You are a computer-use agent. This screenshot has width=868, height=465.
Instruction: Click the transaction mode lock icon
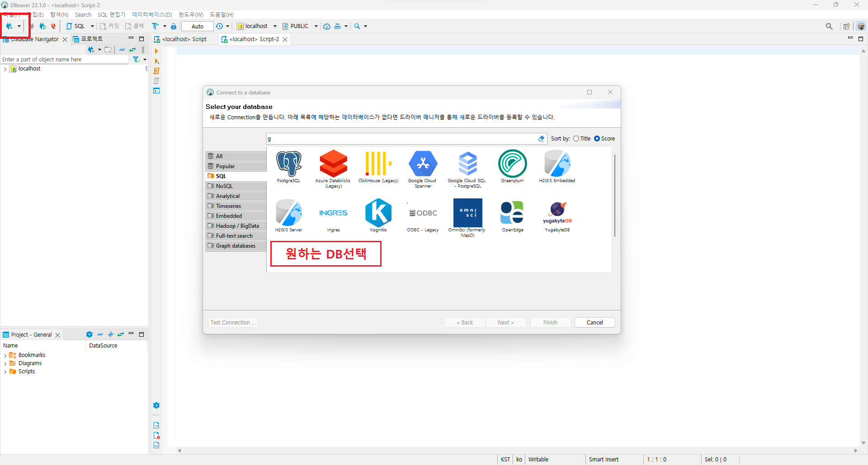point(174,26)
